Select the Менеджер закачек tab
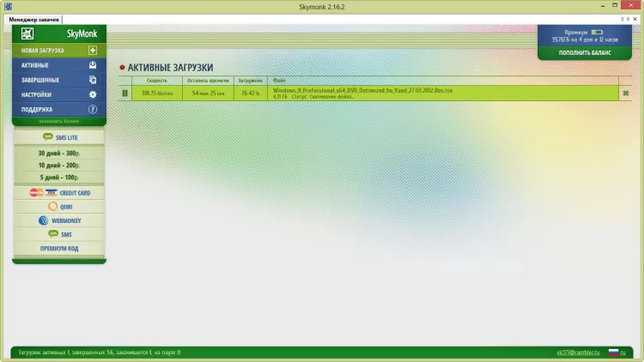This screenshot has height=362, width=644. point(33,19)
